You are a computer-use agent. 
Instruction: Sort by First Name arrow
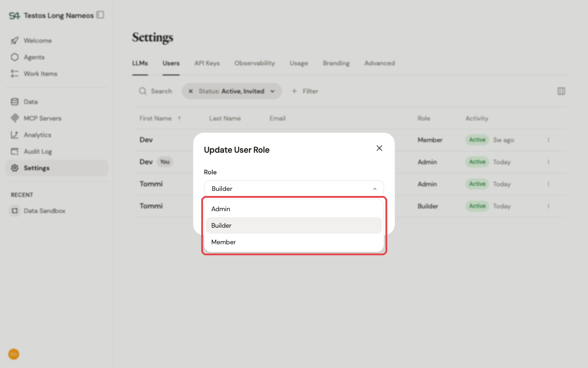180,118
